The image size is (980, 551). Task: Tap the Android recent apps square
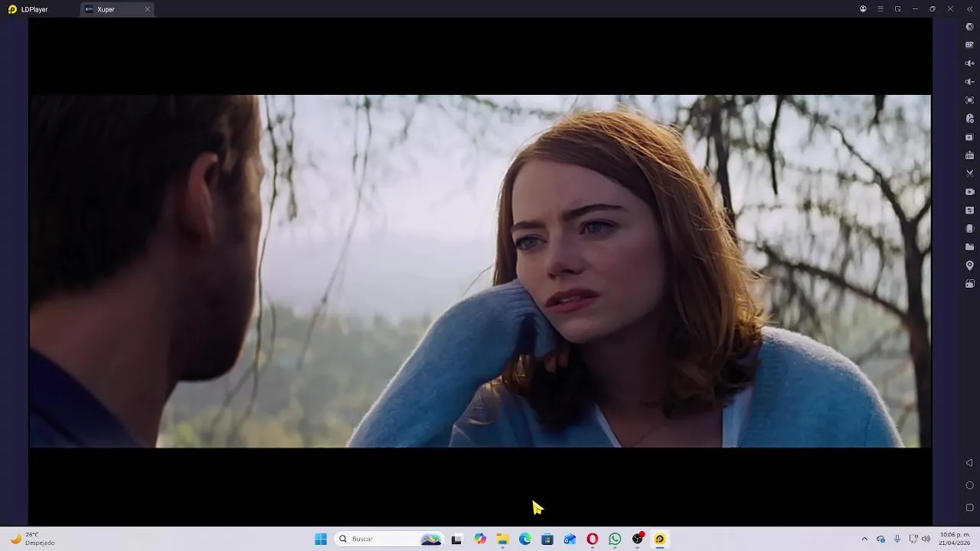[x=969, y=507]
